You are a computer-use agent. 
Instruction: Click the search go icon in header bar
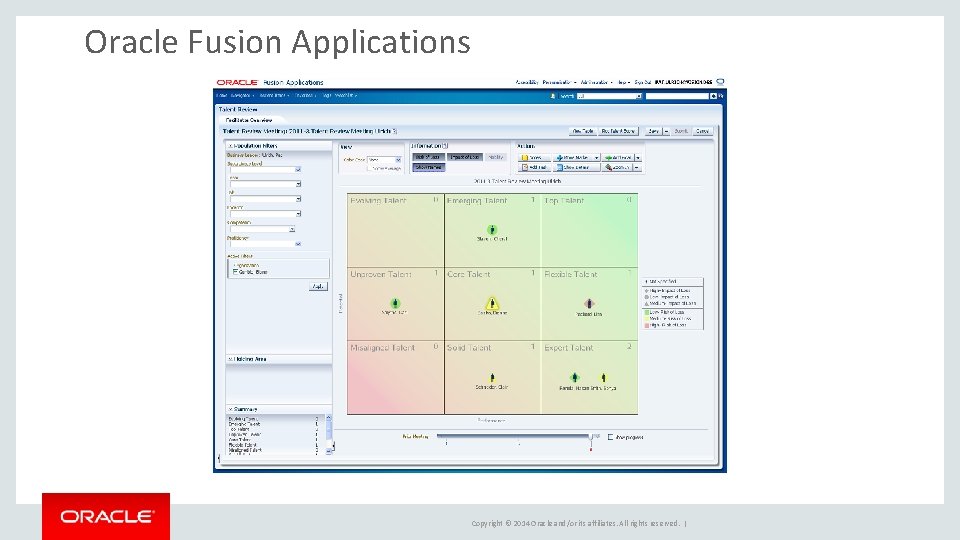pos(713,96)
